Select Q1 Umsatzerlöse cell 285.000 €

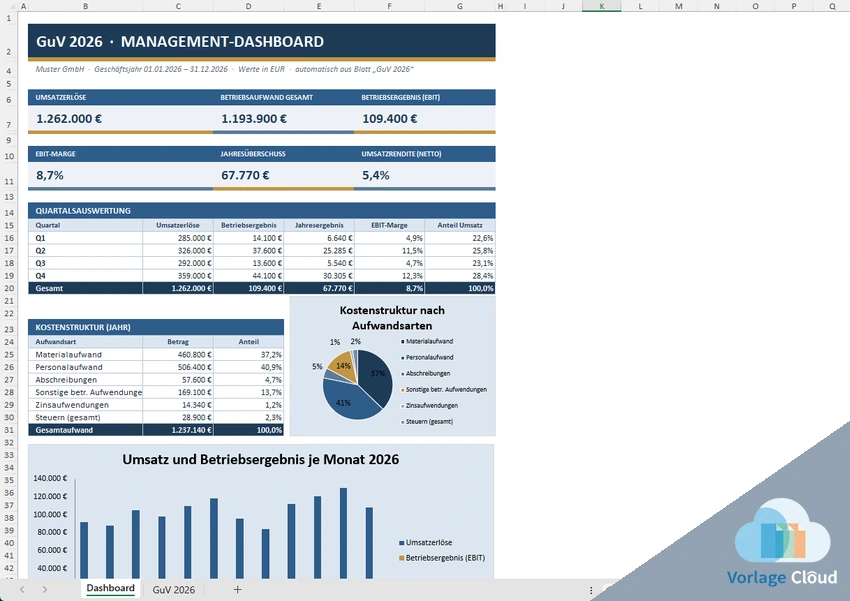[x=178, y=238]
